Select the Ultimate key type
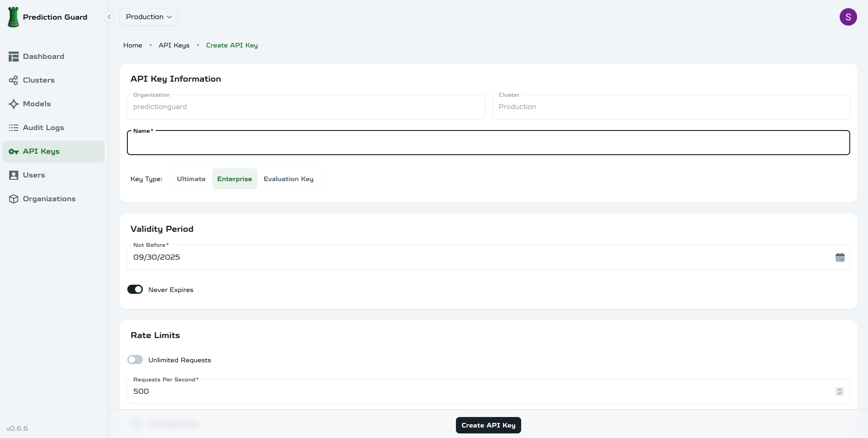 [x=191, y=179]
